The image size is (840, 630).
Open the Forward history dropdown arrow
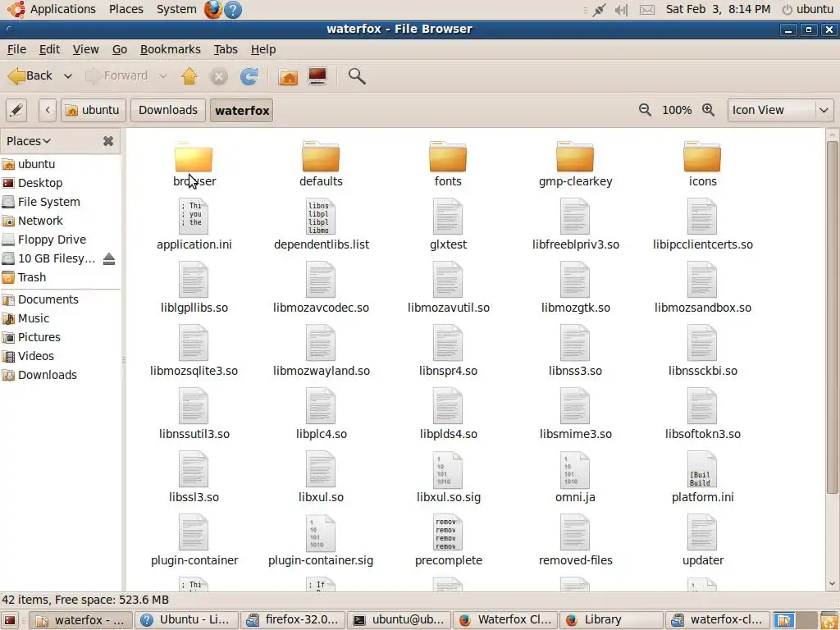coord(163,76)
